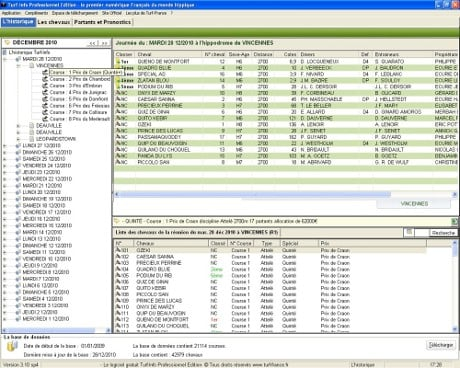Click the trophy icon next to DECEMBRE 2010
Screen dimensions: 460x368
click(x=7, y=43)
